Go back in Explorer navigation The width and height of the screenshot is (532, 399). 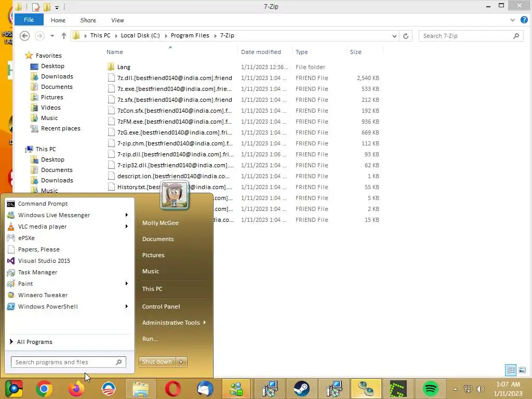(x=24, y=36)
